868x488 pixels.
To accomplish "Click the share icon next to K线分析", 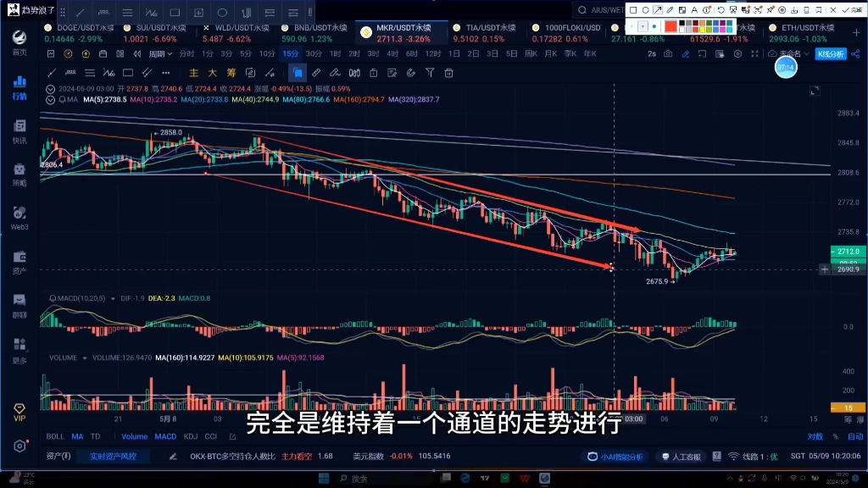I will point(856,53).
